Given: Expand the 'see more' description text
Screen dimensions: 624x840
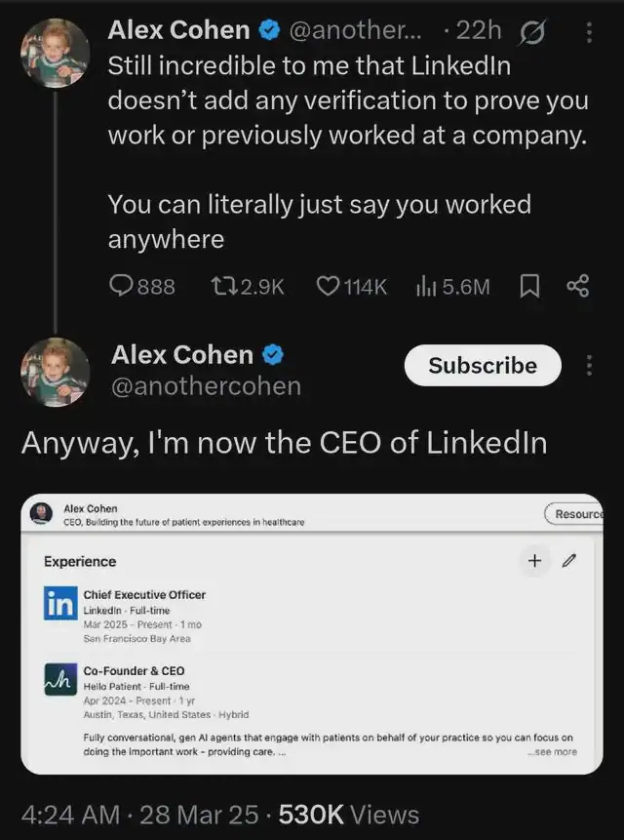Looking at the screenshot, I should [552, 752].
